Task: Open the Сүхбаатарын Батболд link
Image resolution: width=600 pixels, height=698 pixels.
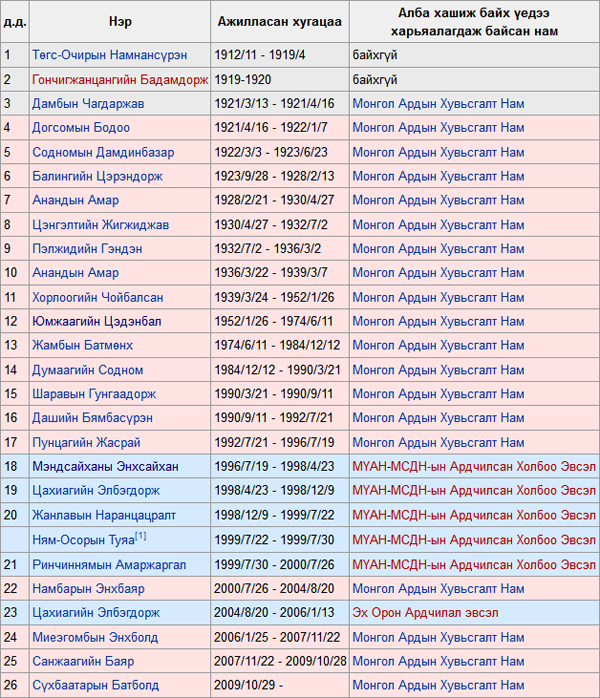Action: (x=96, y=686)
